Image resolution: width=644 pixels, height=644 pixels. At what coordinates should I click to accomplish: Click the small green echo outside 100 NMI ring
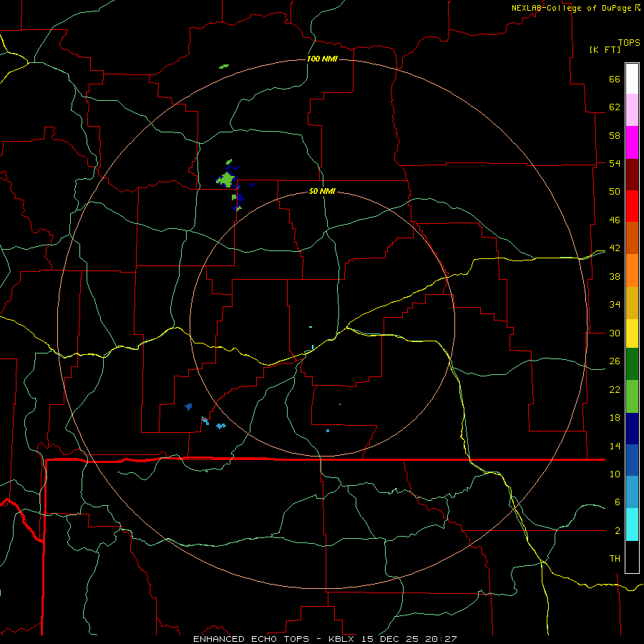pyautogui.click(x=224, y=66)
